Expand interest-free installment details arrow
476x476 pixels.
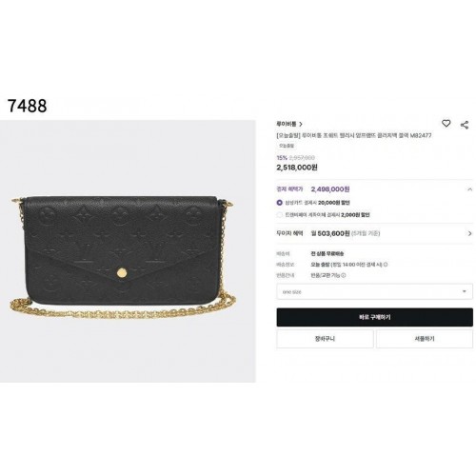click(469, 233)
